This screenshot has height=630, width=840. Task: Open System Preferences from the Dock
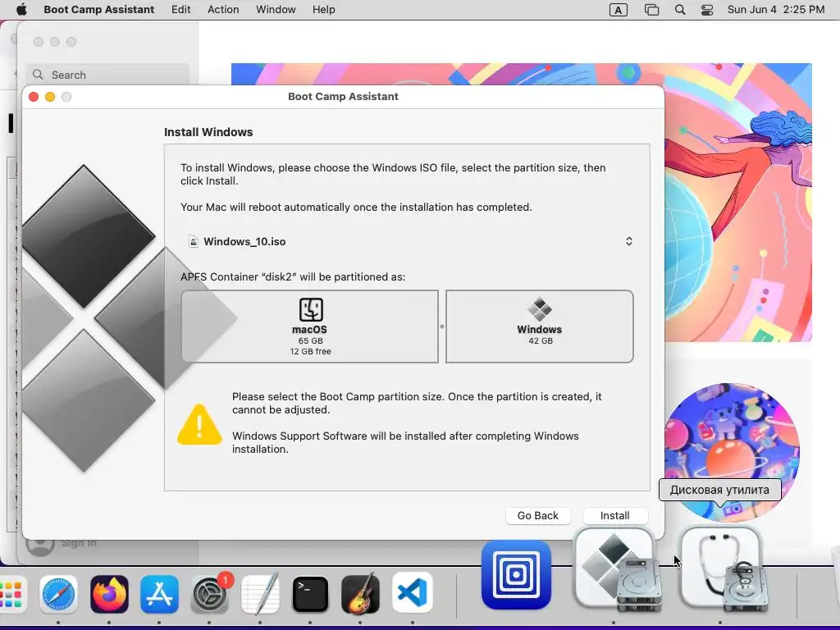pos(210,594)
